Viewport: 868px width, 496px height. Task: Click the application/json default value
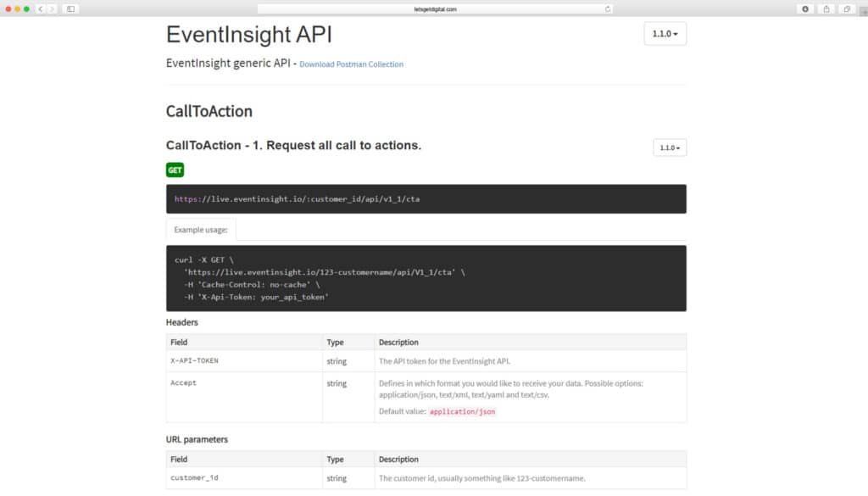point(462,411)
